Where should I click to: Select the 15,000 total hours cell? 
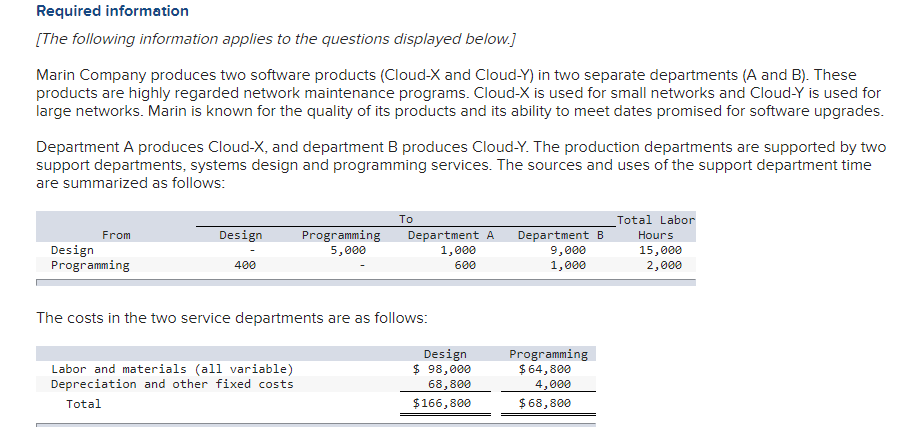click(x=660, y=250)
